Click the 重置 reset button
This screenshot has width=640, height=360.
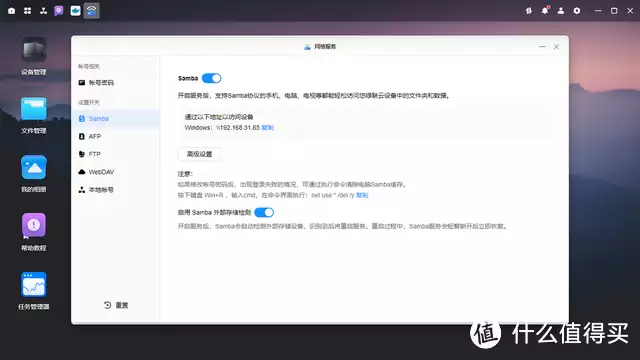point(116,305)
